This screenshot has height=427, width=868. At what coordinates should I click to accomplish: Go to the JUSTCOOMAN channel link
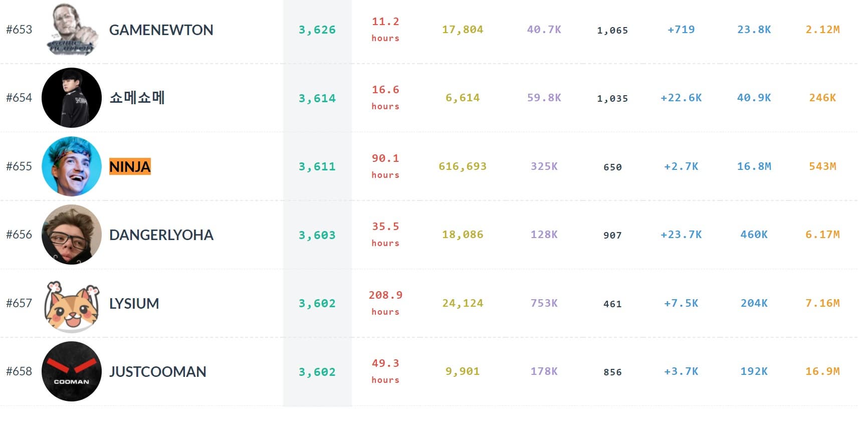pyautogui.click(x=157, y=372)
